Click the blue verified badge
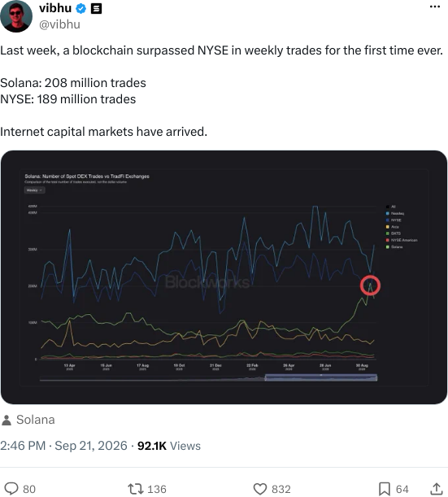Image resolution: width=448 pixels, height=497 pixels. pyautogui.click(x=81, y=9)
